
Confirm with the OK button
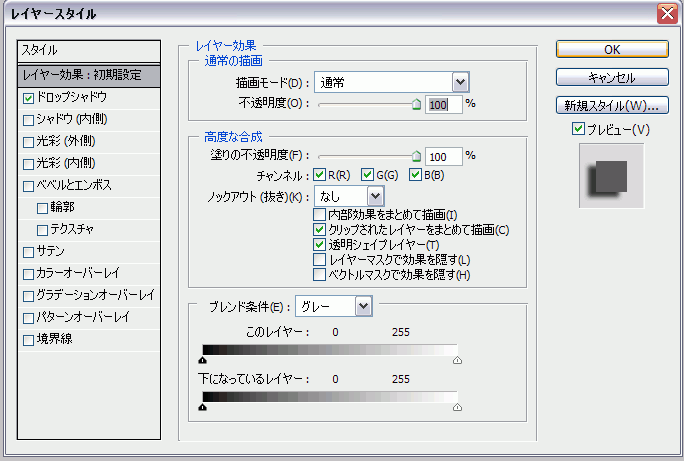tap(612, 49)
